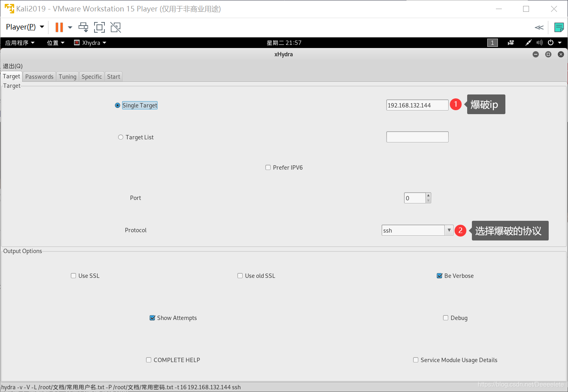Image resolution: width=568 pixels, height=392 pixels.
Task: Open the Xhydra application menu in top bar
Action: pos(90,43)
